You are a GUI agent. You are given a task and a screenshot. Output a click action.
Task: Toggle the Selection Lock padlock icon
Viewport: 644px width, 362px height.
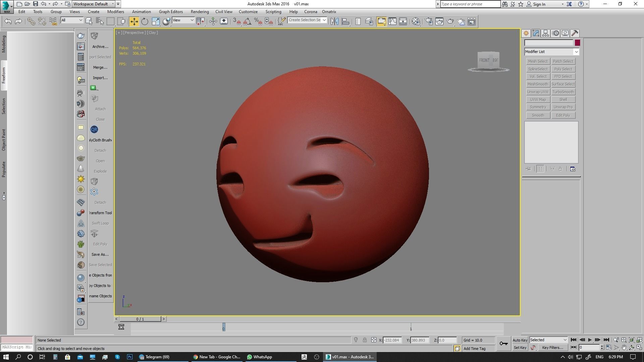365,340
